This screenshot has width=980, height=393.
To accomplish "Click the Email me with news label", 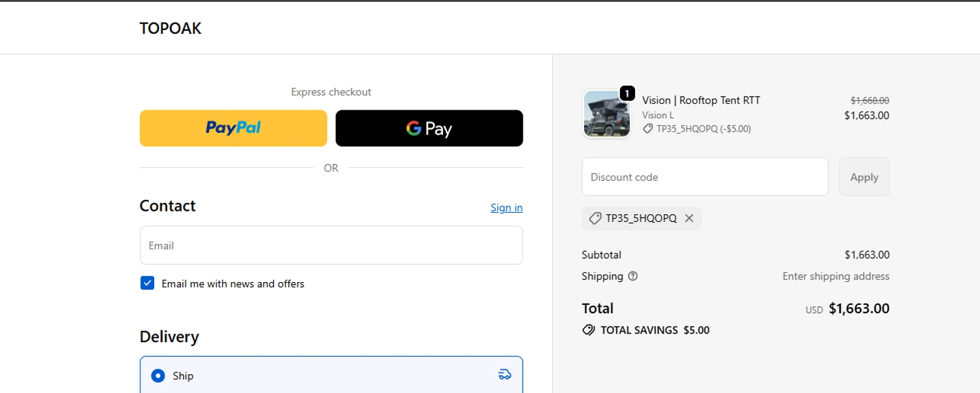I will pos(233,284).
